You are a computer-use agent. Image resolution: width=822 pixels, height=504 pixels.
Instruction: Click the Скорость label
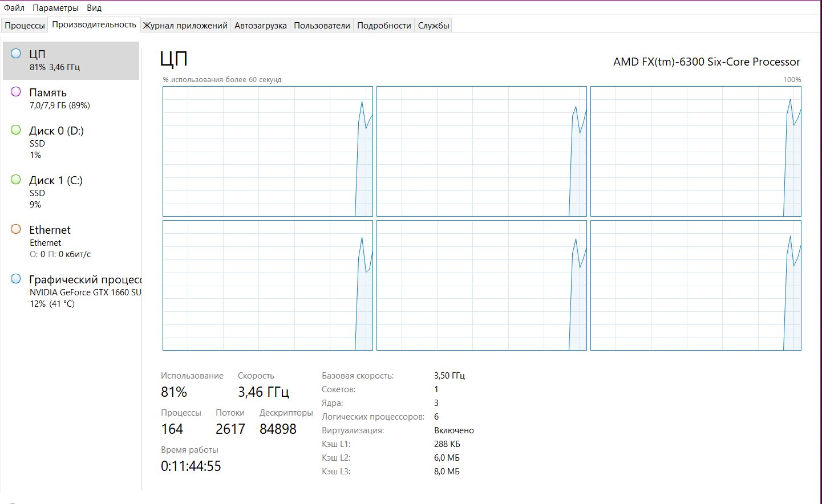256,376
